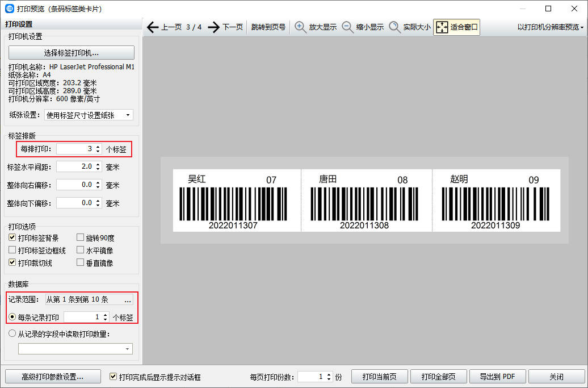Decrease 标签水平间距 spacing value
588x388 pixels.
click(x=98, y=169)
